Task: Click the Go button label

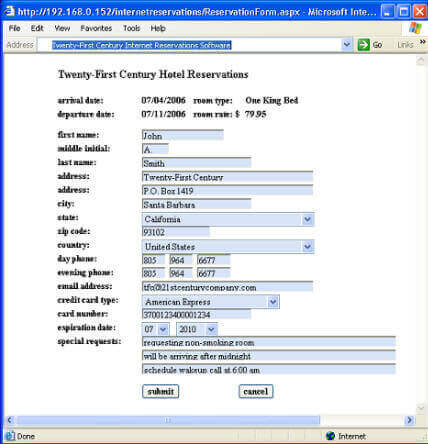Action: coord(377,45)
